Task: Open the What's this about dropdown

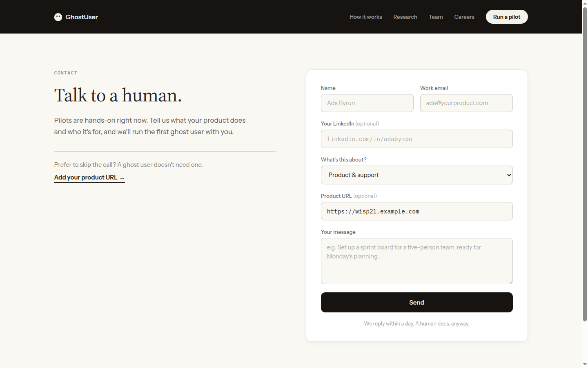Action: coord(416,175)
